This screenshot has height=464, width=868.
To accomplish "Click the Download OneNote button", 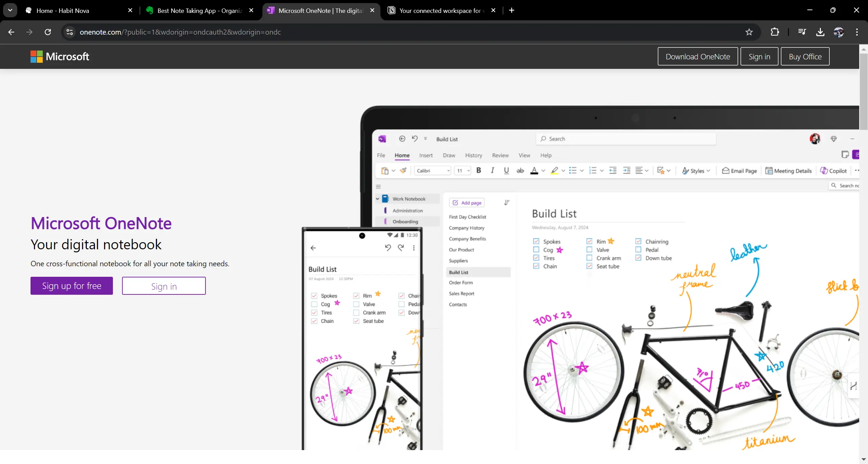I will point(698,56).
